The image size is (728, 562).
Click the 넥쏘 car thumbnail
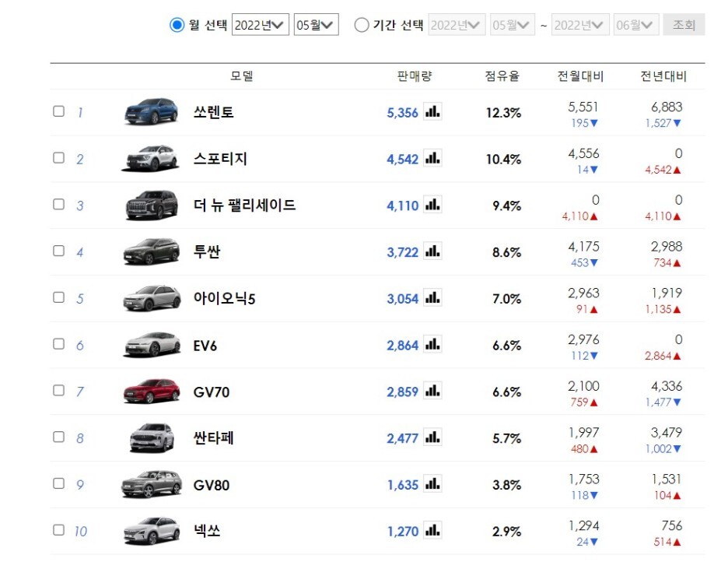coord(152,530)
